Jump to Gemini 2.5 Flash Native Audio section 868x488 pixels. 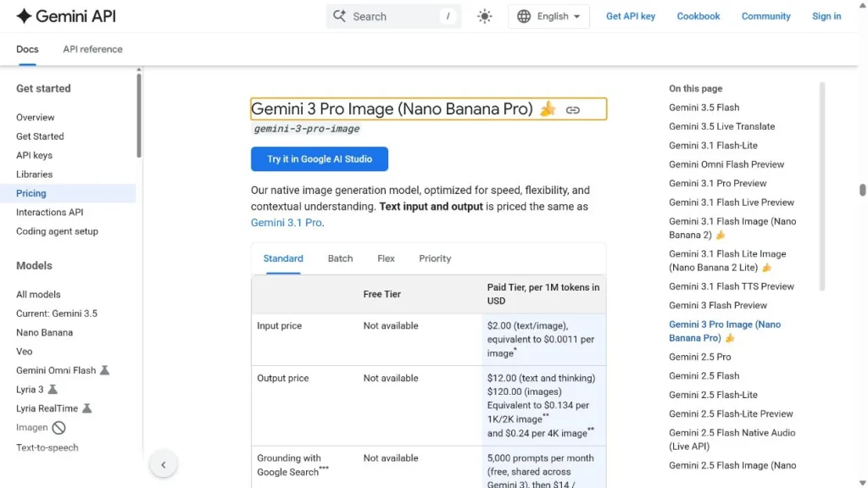coord(732,440)
